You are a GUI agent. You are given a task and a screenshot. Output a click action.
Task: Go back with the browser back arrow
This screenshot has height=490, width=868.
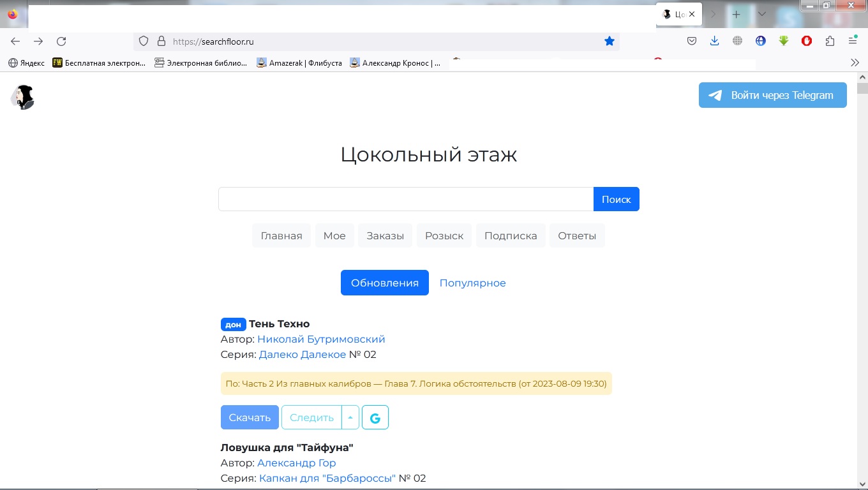(15, 41)
